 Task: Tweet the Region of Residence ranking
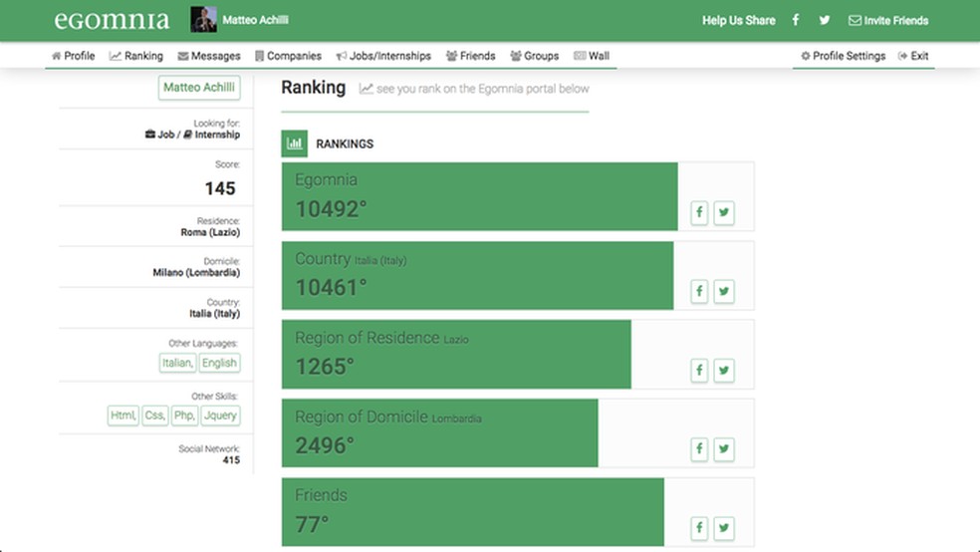click(x=724, y=370)
